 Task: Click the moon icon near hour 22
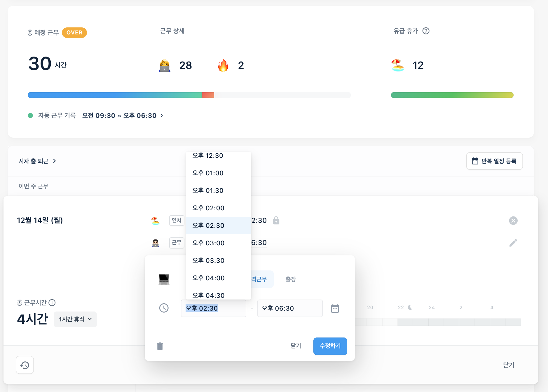point(410,307)
